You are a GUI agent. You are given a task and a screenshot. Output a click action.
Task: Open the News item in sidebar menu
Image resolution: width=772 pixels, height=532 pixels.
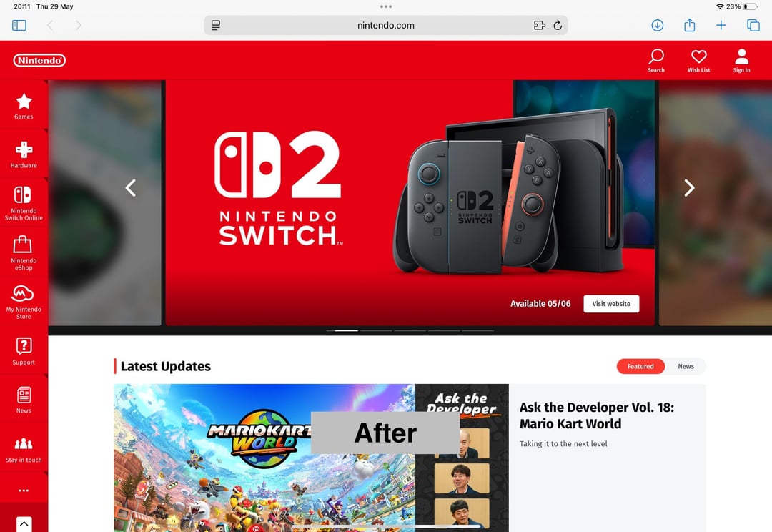pyautogui.click(x=24, y=399)
